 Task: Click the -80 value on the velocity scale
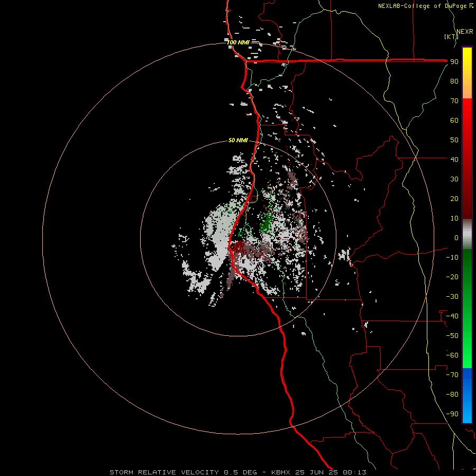[x=452, y=395]
